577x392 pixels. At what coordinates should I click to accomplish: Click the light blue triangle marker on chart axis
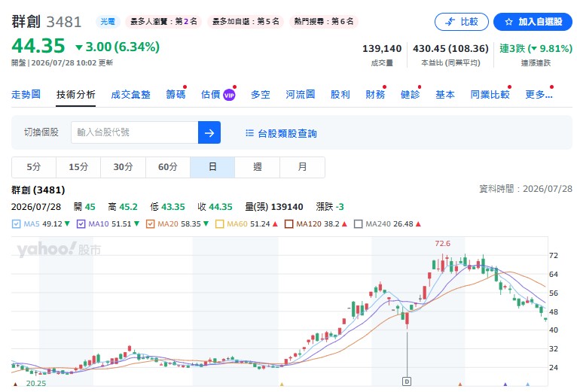[x=528, y=384]
